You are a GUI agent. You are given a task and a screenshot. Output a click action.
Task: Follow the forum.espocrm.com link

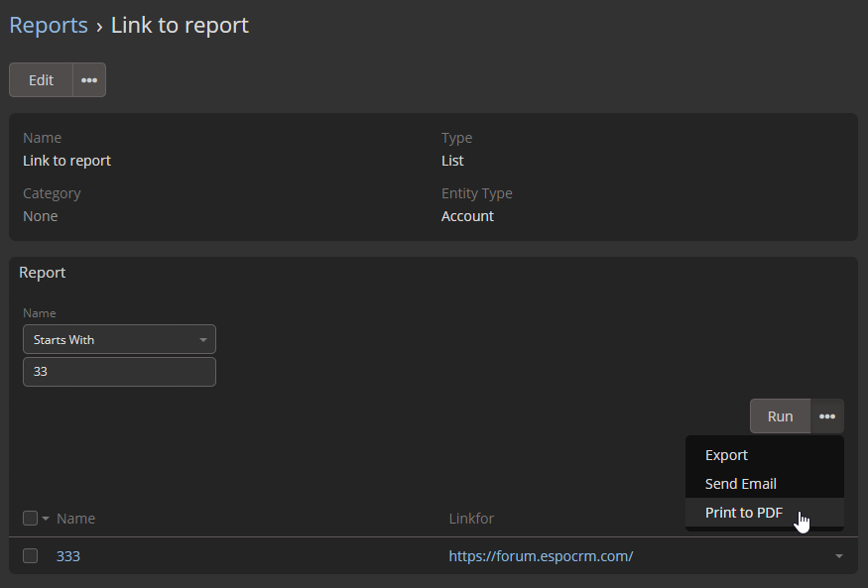click(x=541, y=556)
